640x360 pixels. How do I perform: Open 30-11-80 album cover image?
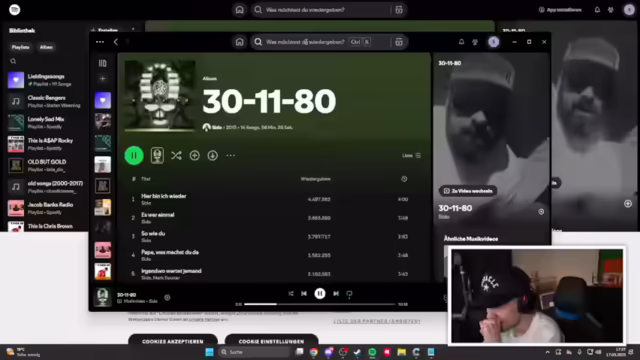click(x=160, y=96)
